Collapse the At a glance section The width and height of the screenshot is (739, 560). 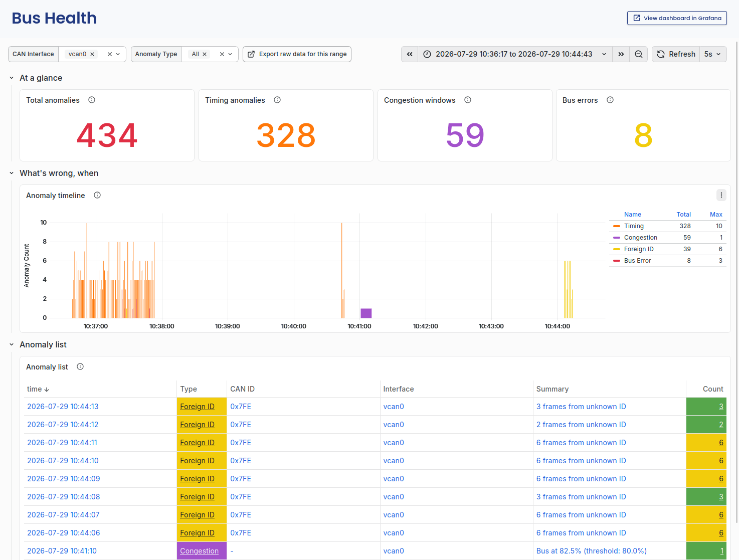point(12,78)
